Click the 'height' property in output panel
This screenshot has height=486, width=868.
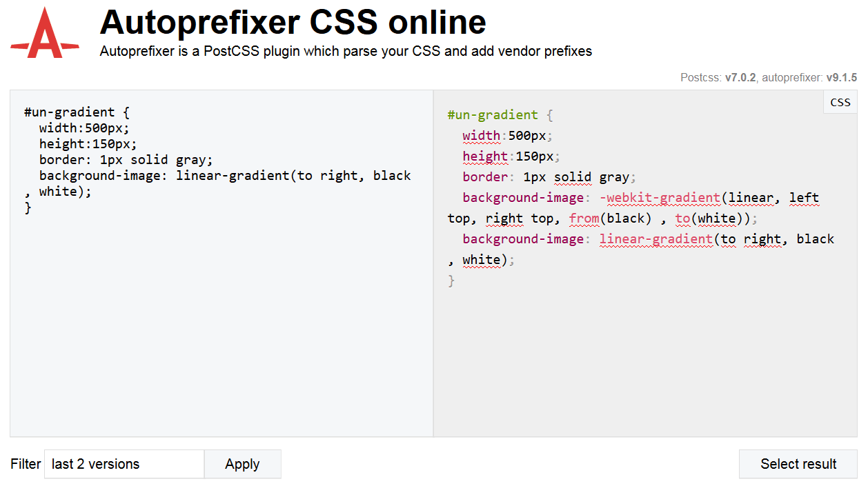click(x=485, y=156)
